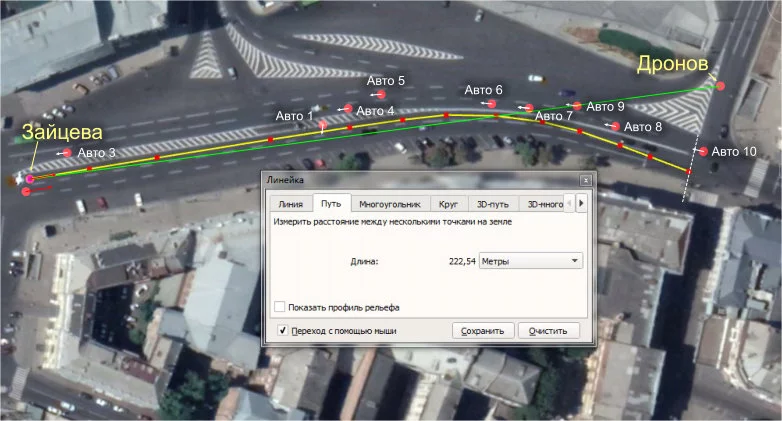Click the Авто 5 red marker
This screenshot has height=421, width=782.
tap(382, 94)
